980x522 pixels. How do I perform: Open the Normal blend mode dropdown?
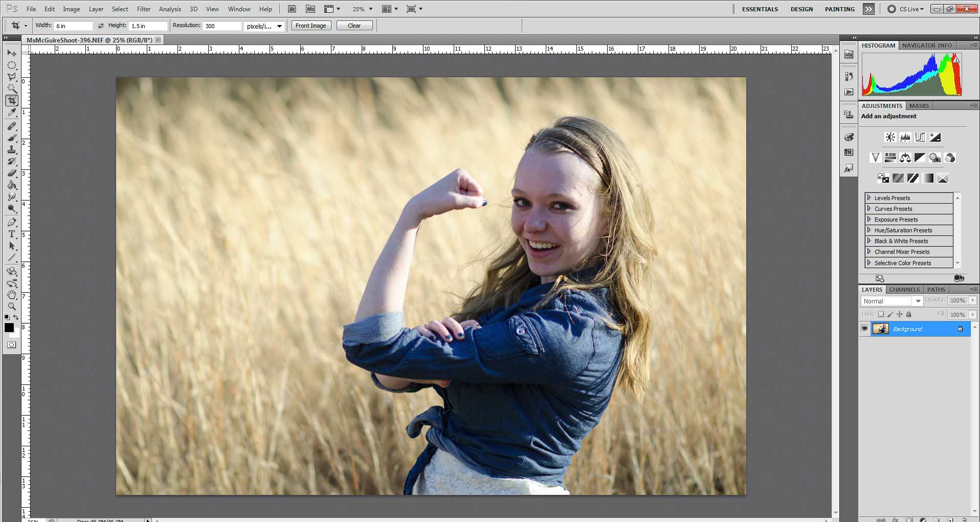coord(892,301)
